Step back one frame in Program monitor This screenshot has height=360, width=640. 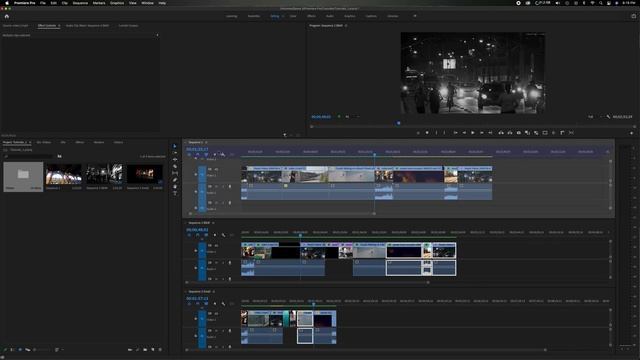click(x=464, y=133)
